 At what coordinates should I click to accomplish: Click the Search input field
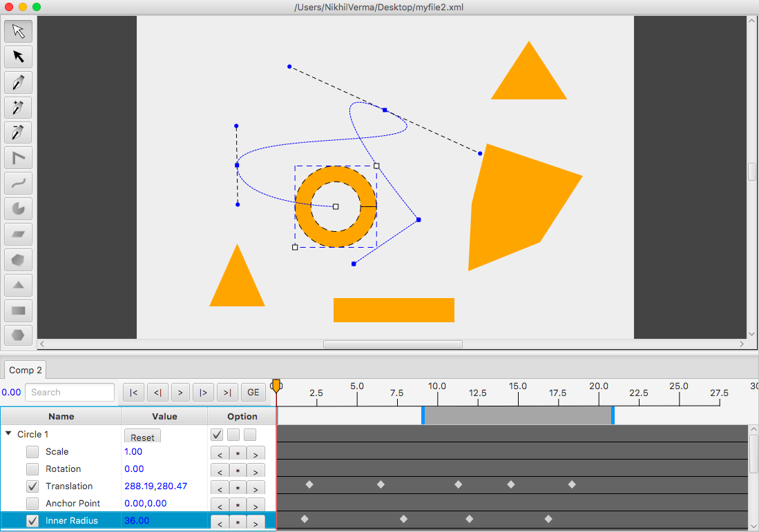click(x=70, y=392)
